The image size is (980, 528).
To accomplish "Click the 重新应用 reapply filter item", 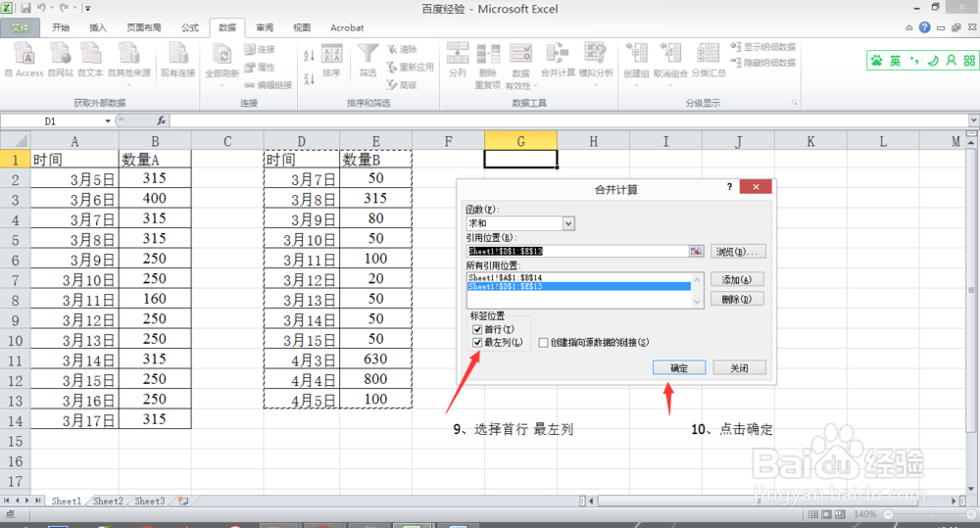I will pyautogui.click(x=410, y=67).
